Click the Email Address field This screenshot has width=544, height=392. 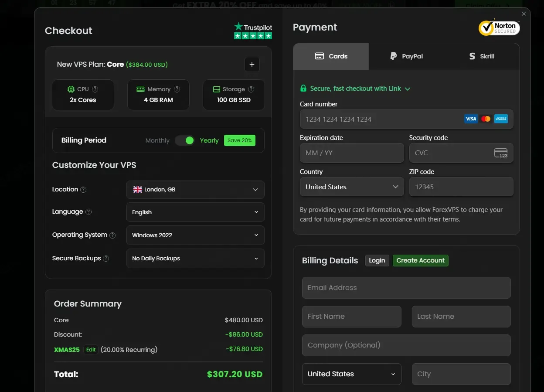point(406,288)
